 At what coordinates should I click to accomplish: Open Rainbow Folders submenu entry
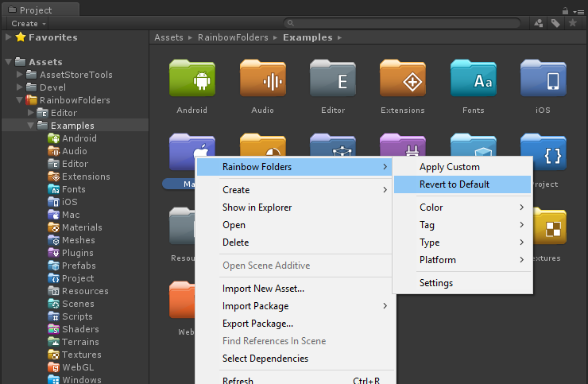[x=294, y=167]
